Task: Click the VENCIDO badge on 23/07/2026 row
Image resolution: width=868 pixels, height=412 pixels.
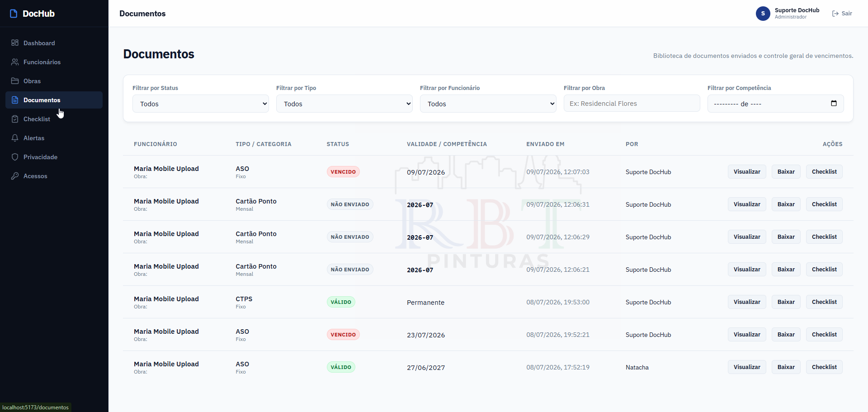Action: click(343, 335)
